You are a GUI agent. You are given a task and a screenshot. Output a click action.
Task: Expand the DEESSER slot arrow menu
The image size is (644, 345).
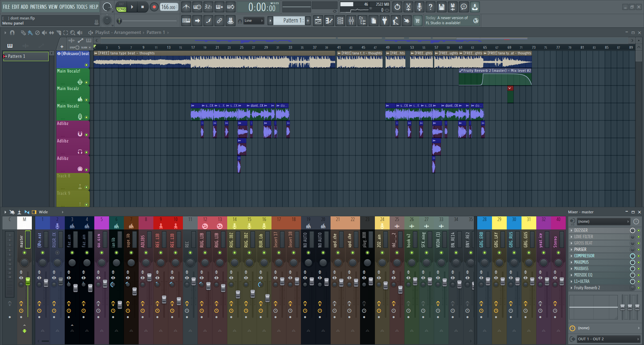(x=571, y=230)
